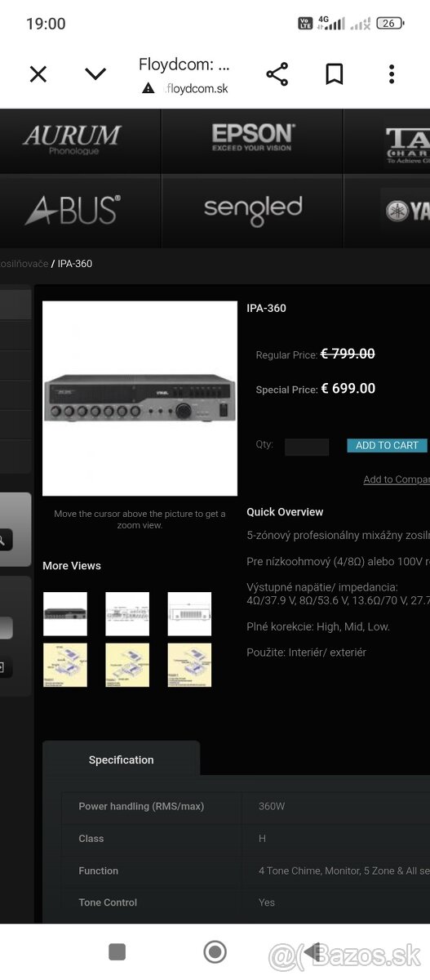The width and height of the screenshot is (430, 980).
Task: Open the three-dot overflow menu
Action: (x=392, y=74)
